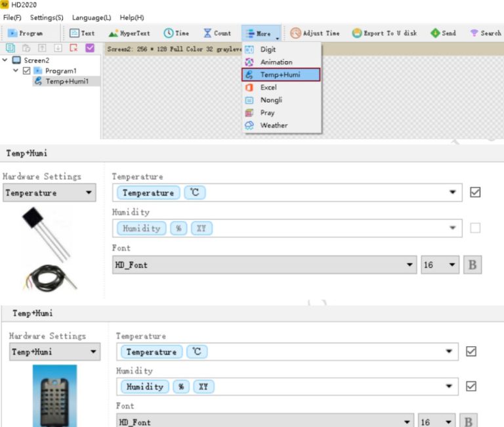Select Temp+Humi from the More menu

point(280,75)
